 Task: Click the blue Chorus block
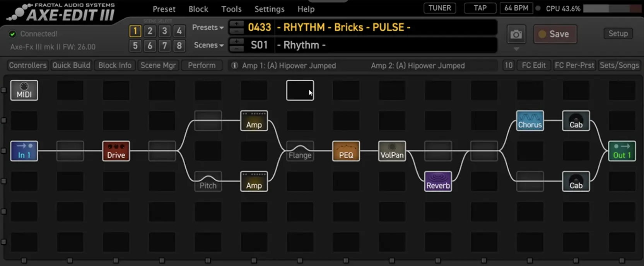530,121
